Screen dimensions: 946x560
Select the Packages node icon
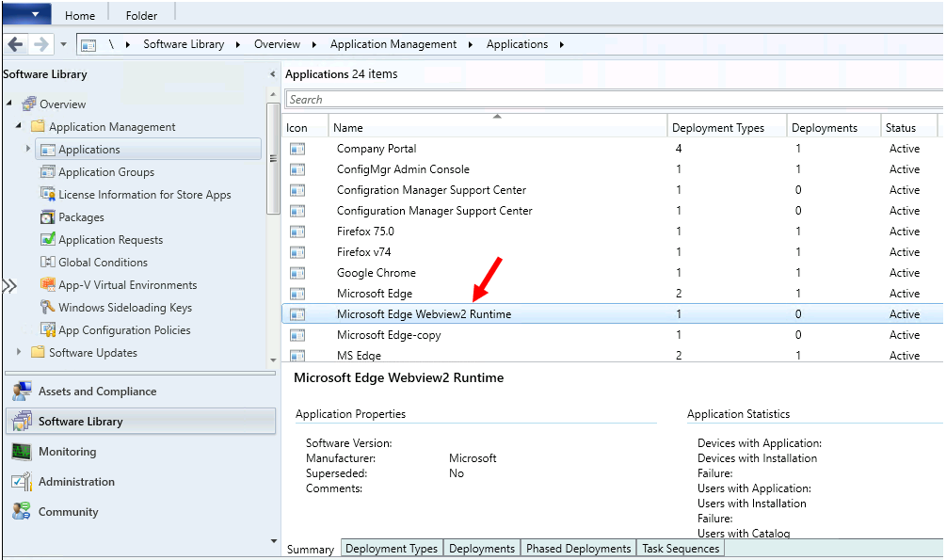pos(48,216)
